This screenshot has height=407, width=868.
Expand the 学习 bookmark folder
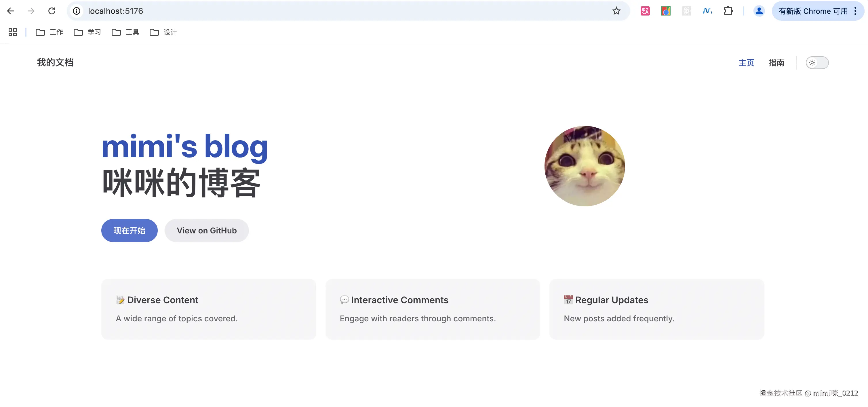click(x=87, y=32)
